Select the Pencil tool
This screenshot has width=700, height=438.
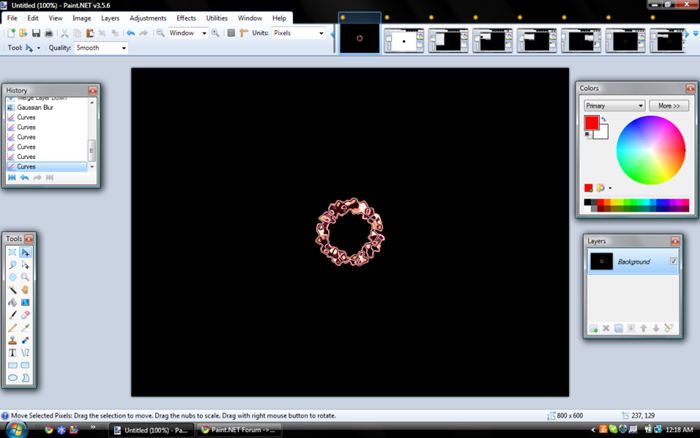point(12,328)
